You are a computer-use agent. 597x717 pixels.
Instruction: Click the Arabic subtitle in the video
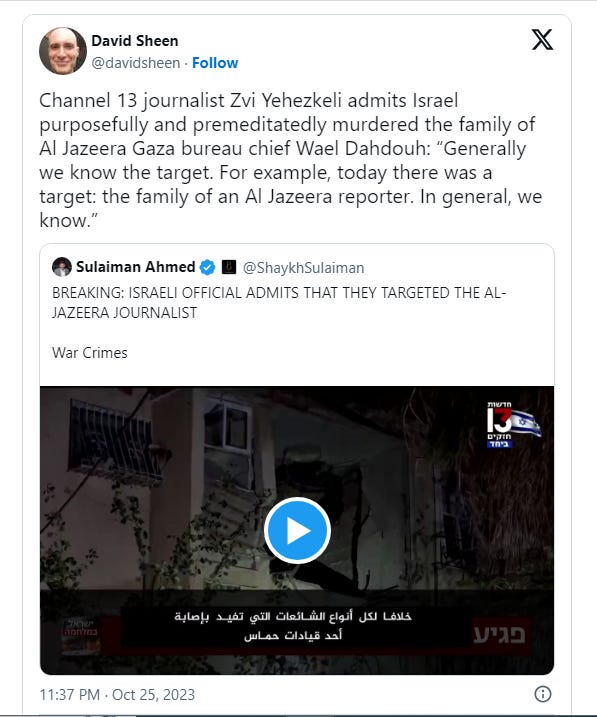click(293, 626)
